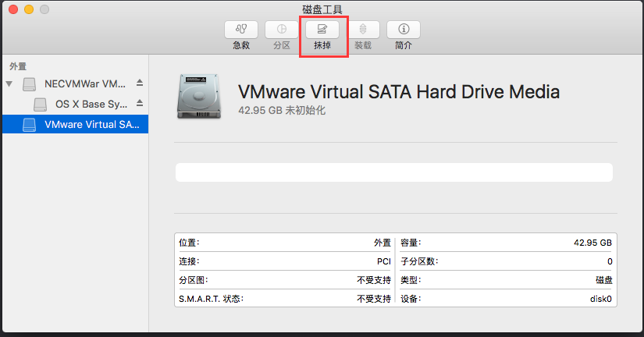Close the Disk Utility window
The image size is (644, 337).
pyautogui.click(x=13, y=9)
